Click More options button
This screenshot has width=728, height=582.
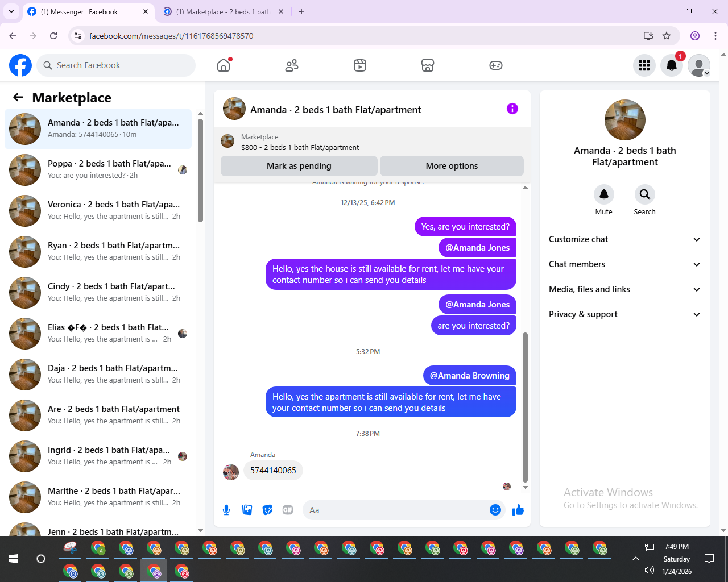tap(452, 166)
